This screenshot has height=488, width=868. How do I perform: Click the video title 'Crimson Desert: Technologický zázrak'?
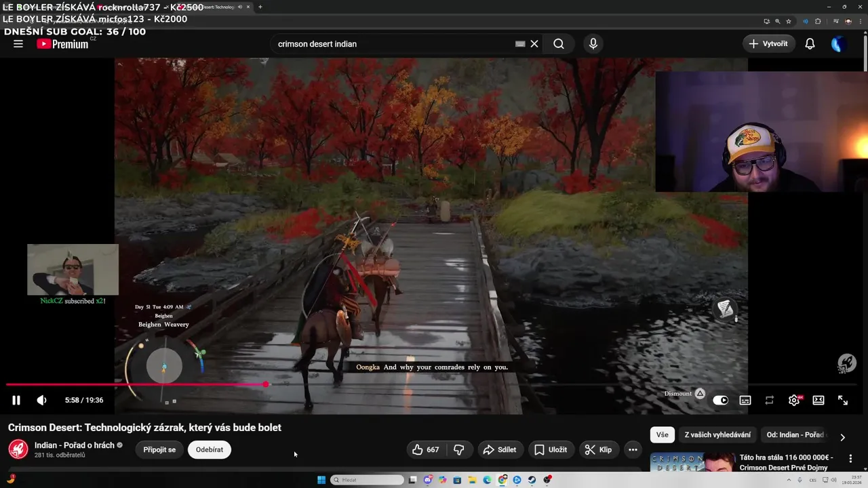[x=144, y=428]
